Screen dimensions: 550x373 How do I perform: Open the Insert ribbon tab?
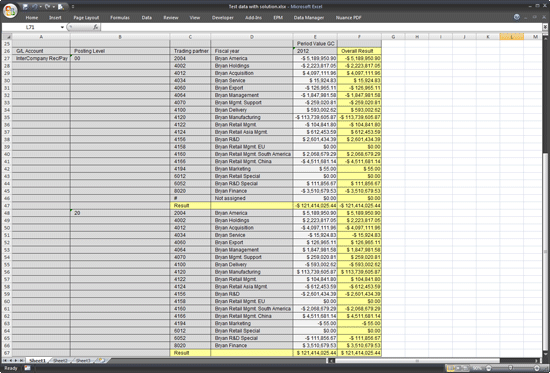click(x=55, y=18)
